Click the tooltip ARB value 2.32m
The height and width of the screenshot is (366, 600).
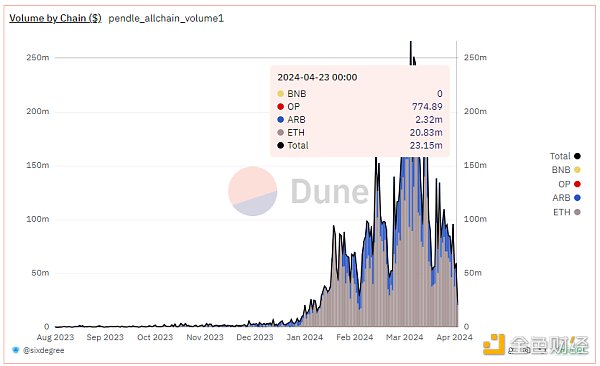point(429,120)
